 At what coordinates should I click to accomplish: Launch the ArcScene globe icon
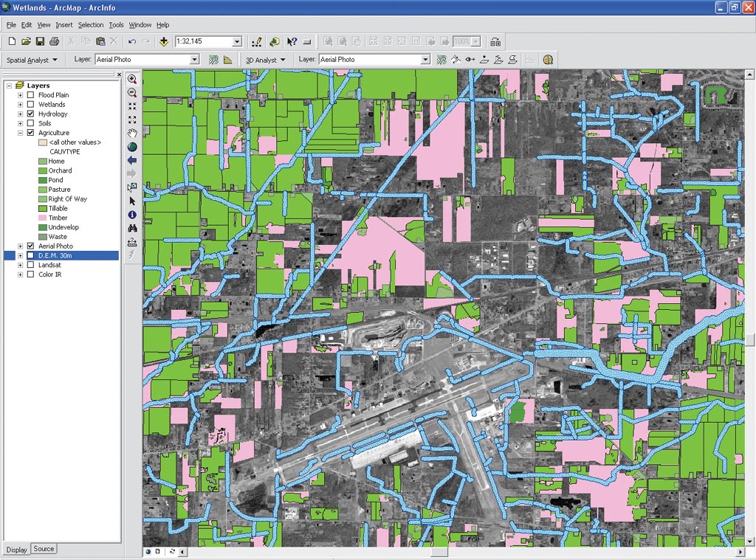pyautogui.click(x=548, y=60)
